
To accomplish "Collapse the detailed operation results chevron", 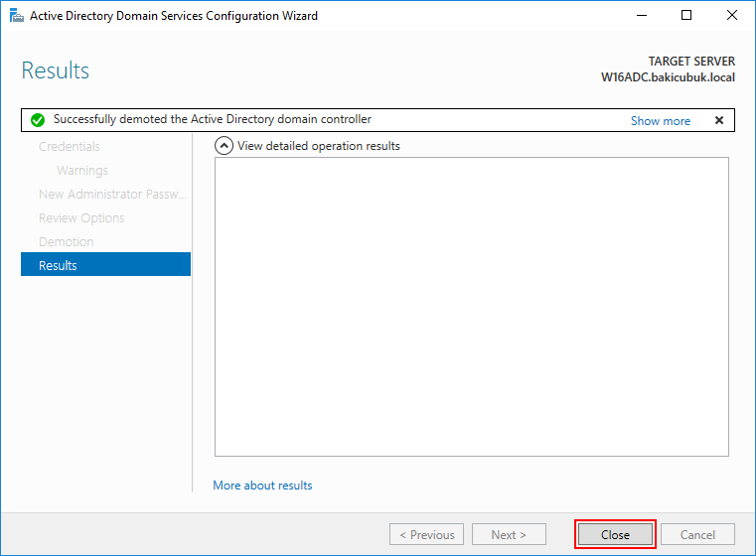I will click(x=224, y=146).
